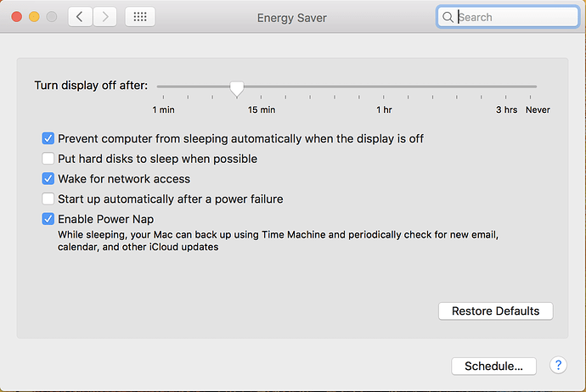Focus the Search field
Screen dimensions: 586x392
[x=508, y=17]
